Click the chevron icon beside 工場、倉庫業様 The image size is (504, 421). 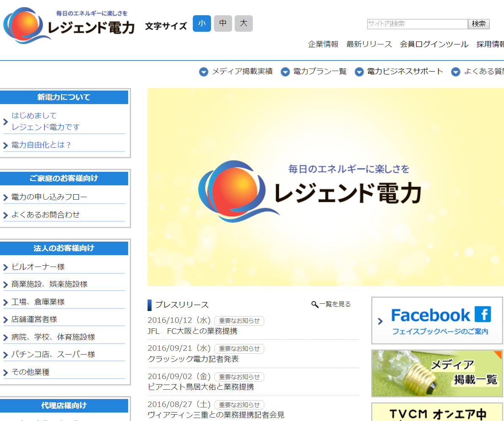[x=5, y=303]
